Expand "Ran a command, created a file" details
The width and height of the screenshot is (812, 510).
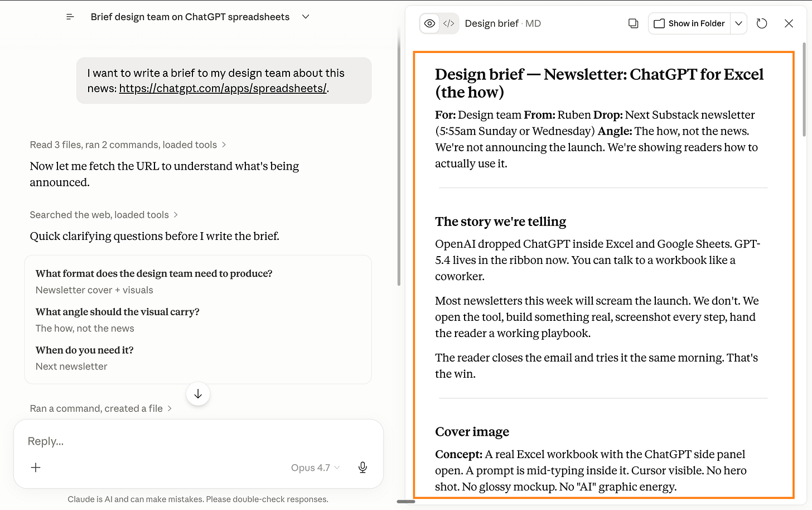coord(101,408)
